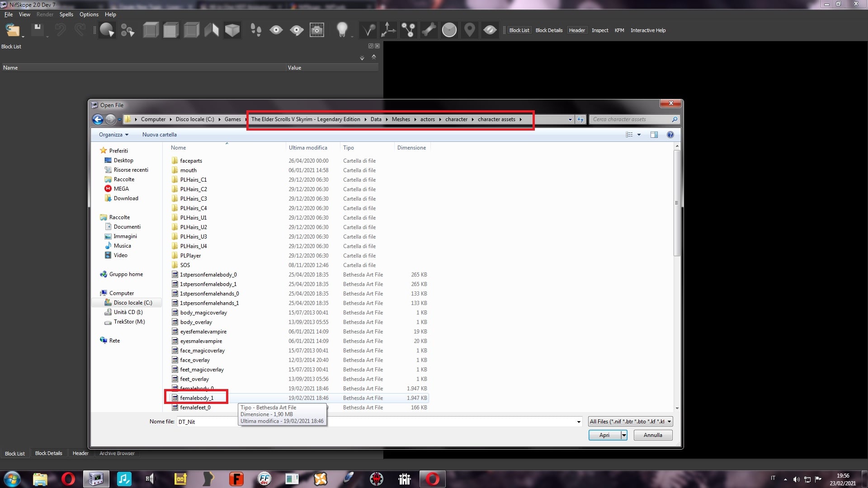Click the screenshot camera icon in toolbar
This screenshot has width=868, height=488.
coord(317,30)
